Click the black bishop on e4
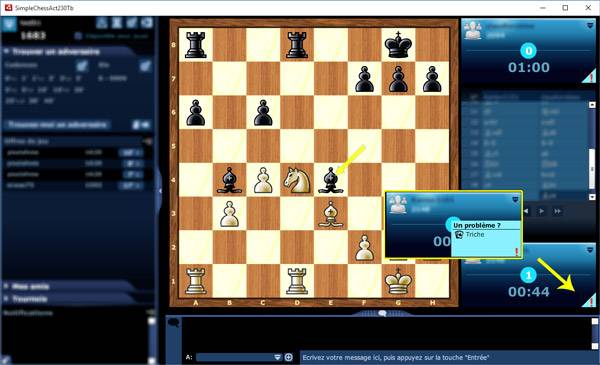The height and width of the screenshot is (365, 600). (331, 180)
